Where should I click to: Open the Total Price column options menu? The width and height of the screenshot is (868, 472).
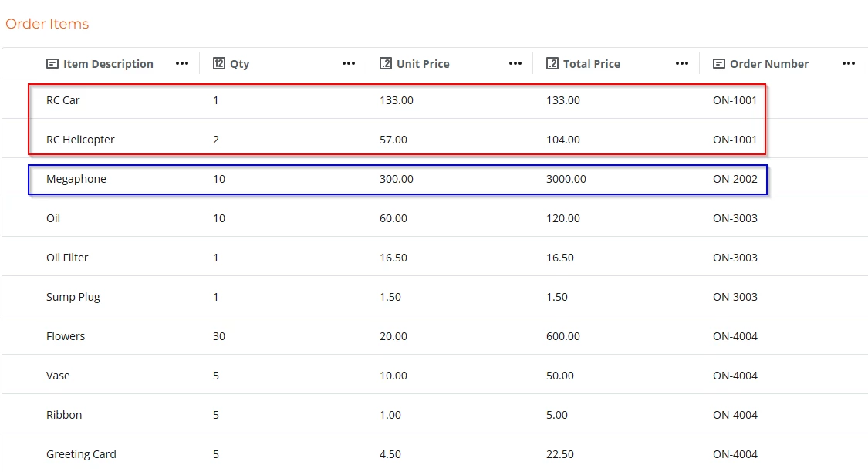682,64
